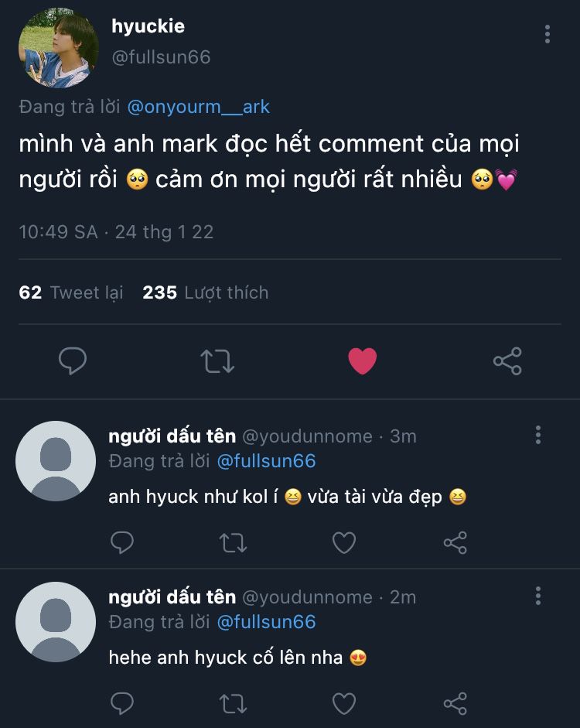Open the @onyourm__ark mention link
This screenshot has height=728, width=580.
click(x=197, y=107)
